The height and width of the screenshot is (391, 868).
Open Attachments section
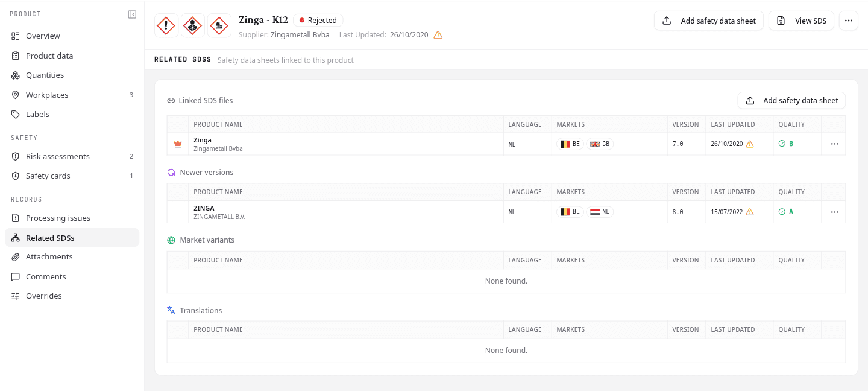(72, 257)
